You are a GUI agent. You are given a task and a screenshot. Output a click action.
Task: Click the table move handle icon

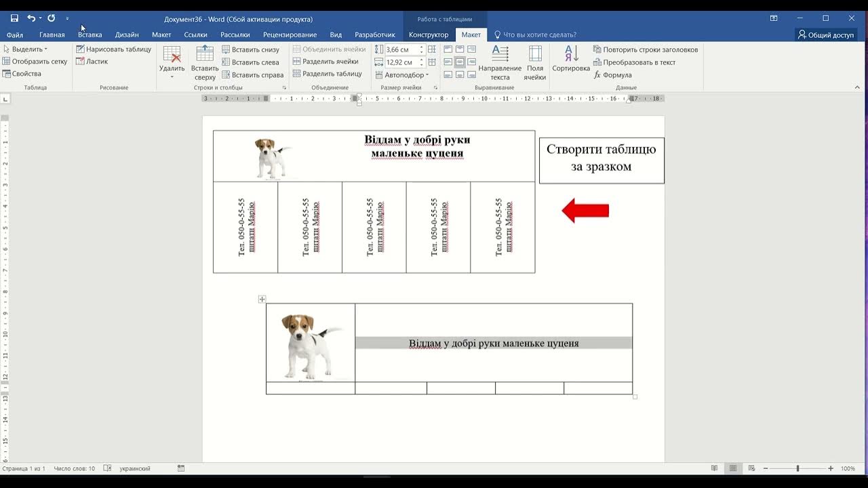point(262,299)
